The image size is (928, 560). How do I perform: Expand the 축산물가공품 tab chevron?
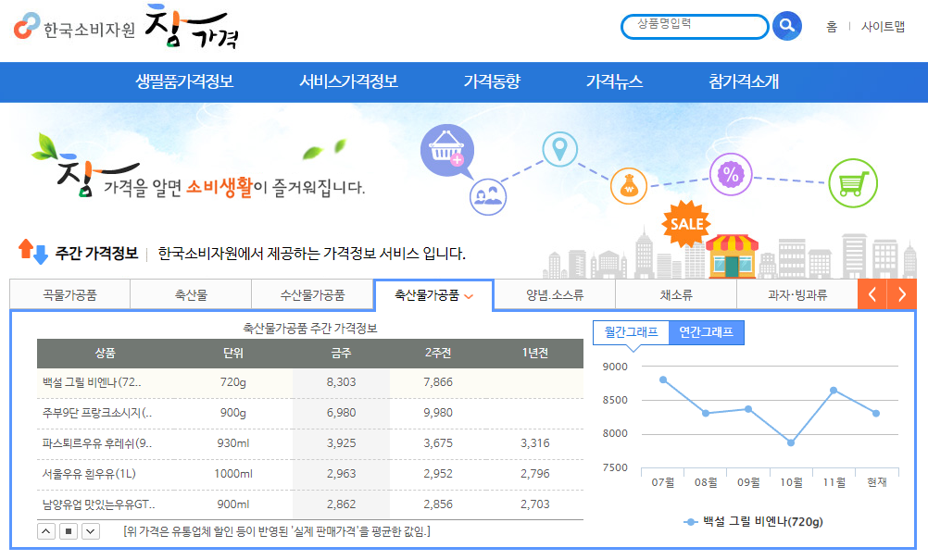(469, 296)
